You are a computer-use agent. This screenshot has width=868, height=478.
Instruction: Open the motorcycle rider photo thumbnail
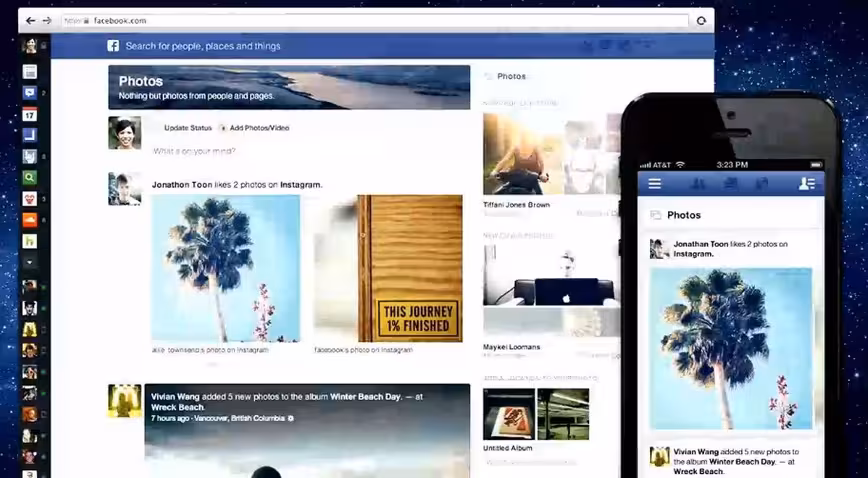(523, 154)
